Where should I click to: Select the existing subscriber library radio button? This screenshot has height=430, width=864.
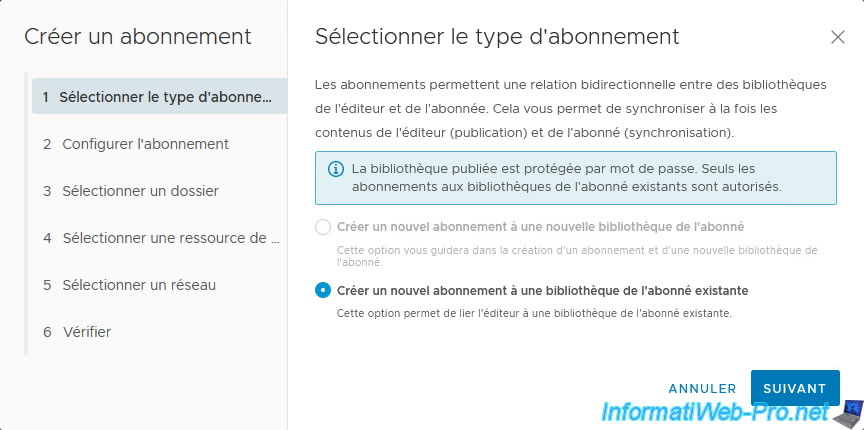coord(323,290)
